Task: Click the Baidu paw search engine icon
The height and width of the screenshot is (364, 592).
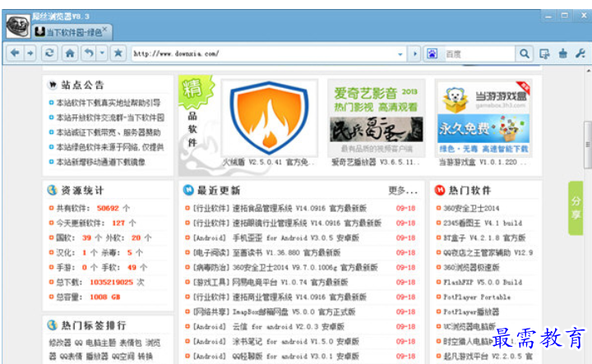Action: [x=432, y=54]
